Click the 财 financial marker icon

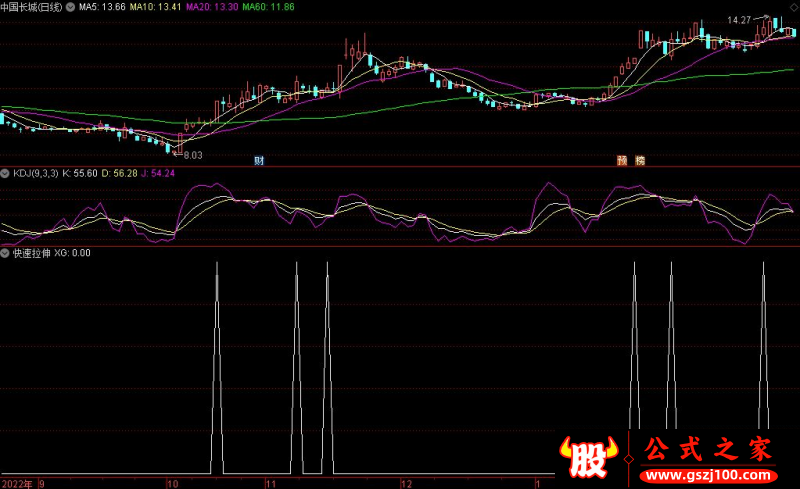point(259,160)
